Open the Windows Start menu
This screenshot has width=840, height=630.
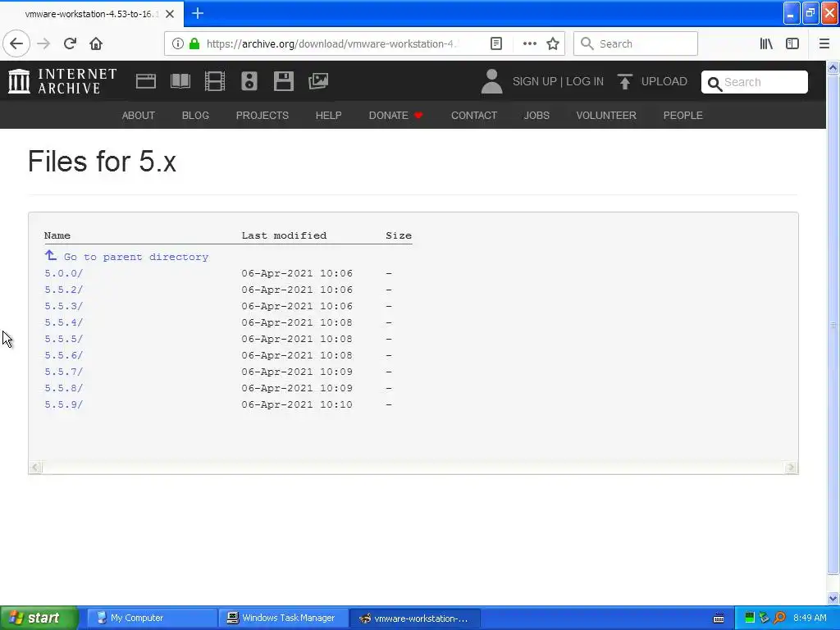tap(39, 618)
